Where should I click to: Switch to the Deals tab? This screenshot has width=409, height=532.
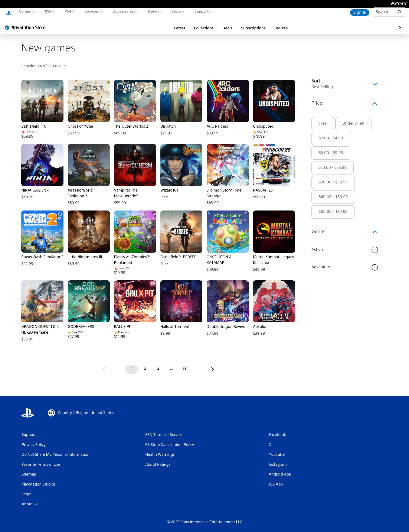click(x=227, y=28)
